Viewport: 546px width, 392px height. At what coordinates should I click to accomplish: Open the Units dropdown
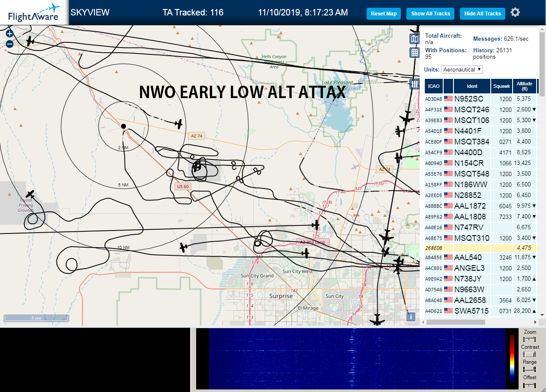point(462,69)
